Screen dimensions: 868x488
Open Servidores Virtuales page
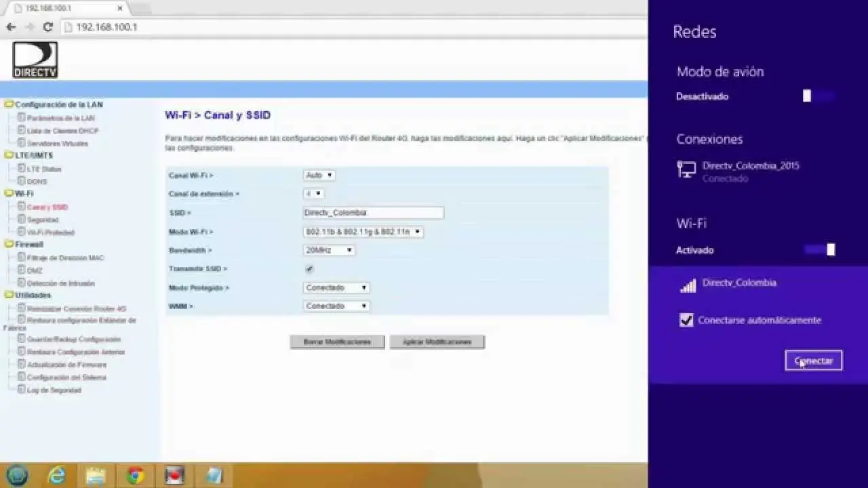58,144
